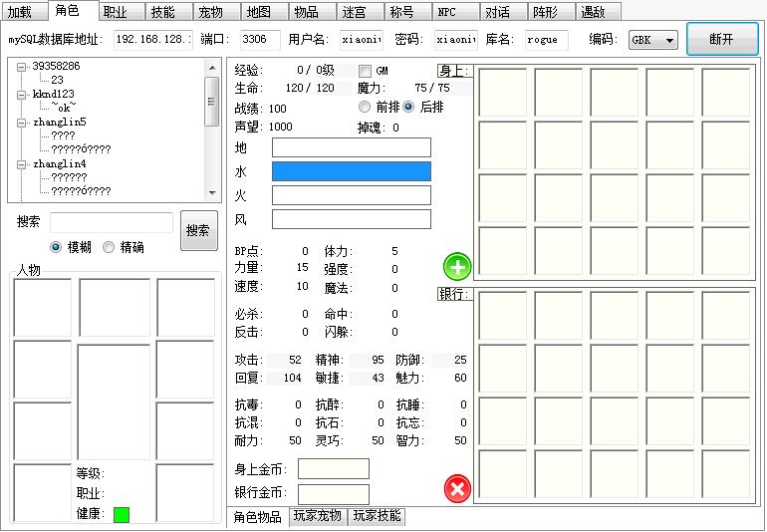Enable the GM checkbox
This screenshot has height=532, width=767.
365,71
